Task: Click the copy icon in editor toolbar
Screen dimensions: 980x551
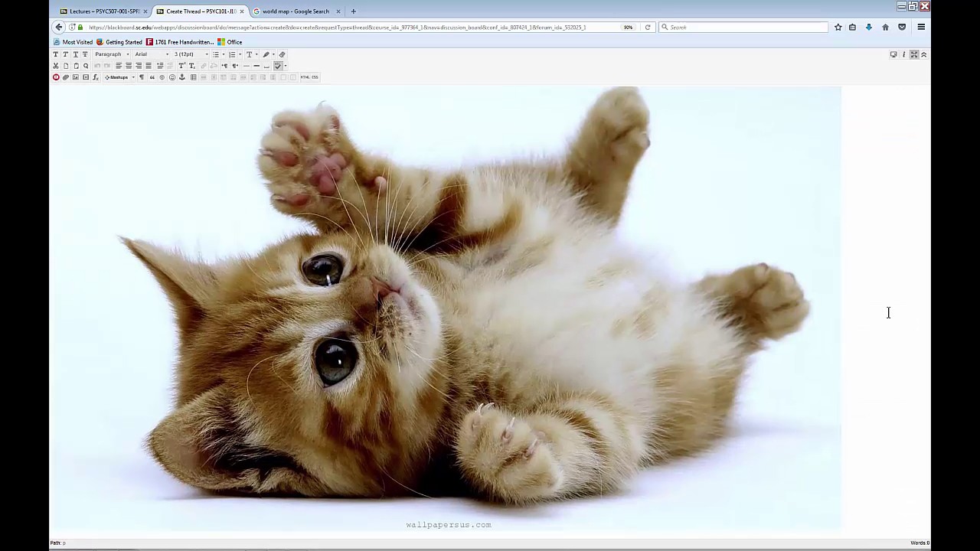Action: 65,66
